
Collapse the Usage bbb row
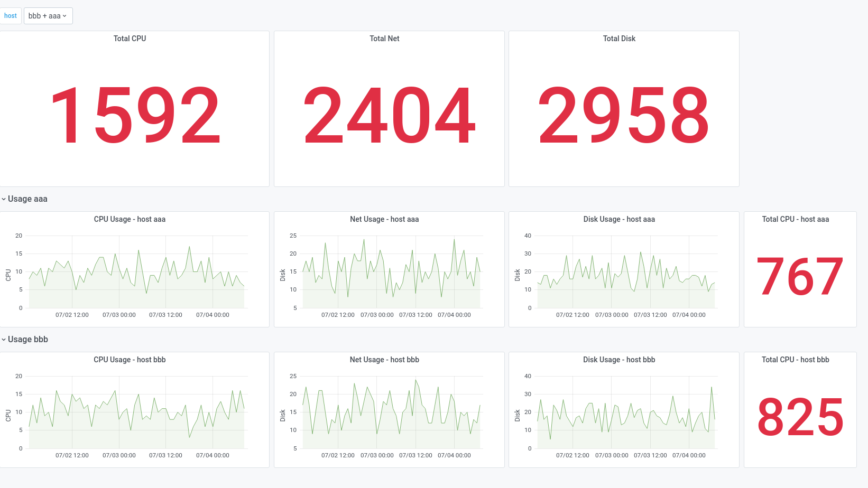tap(24, 340)
